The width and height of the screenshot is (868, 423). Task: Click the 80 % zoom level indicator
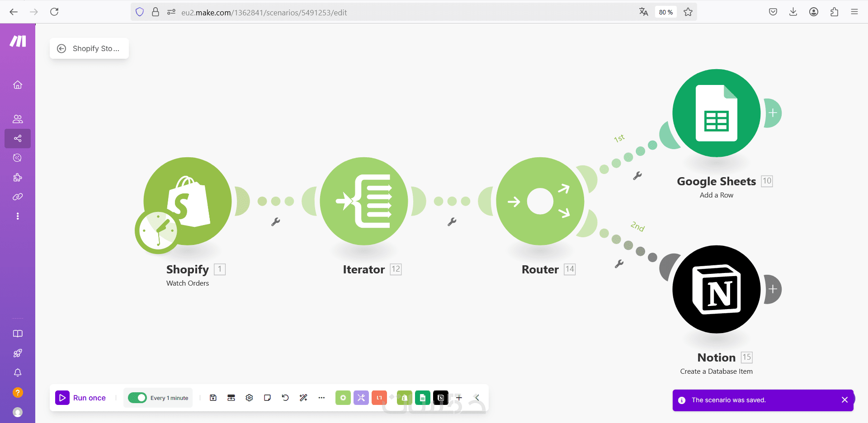point(666,12)
